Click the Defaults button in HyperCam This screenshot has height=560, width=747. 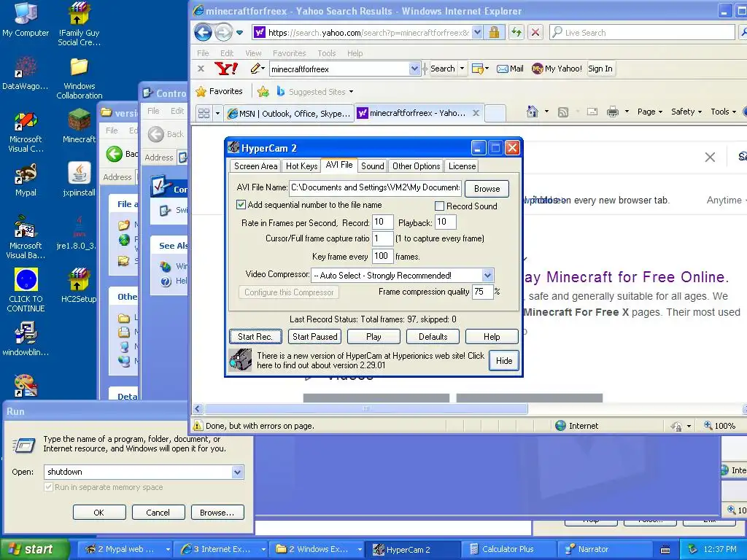click(x=433, y=336)
